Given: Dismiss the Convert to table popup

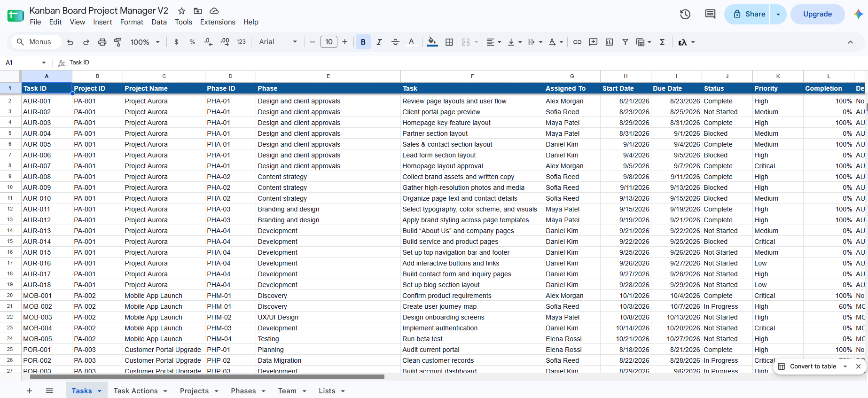Looking at the screenshot, I should pyautogui.click(x=858, y=367).
